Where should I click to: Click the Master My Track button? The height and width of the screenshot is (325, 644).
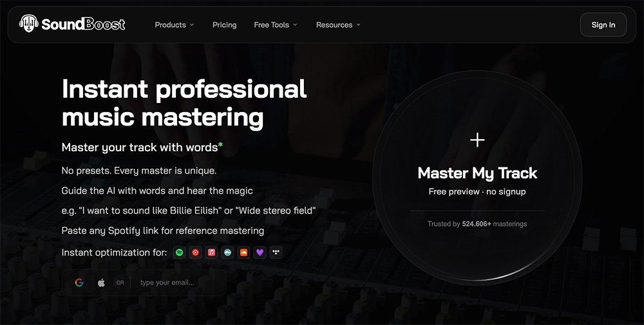(x=477, y=177)
